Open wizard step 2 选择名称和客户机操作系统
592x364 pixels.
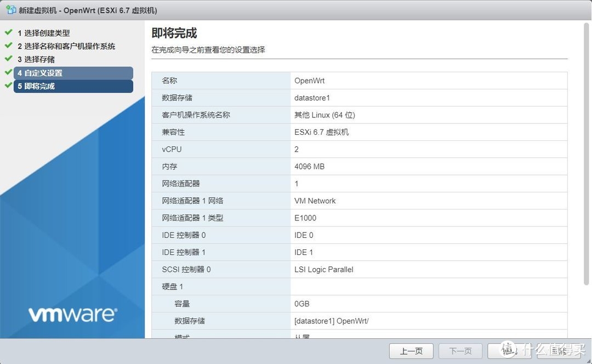[x=66, y=46]
